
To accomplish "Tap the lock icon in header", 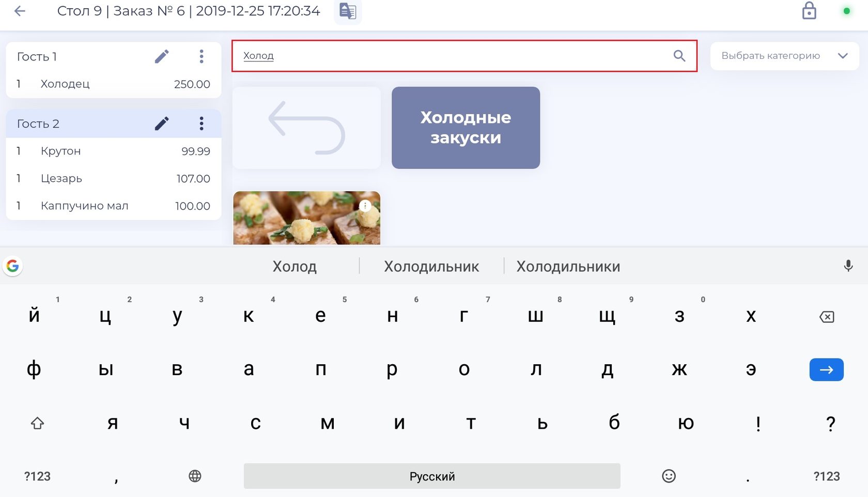I will pos(809,11).
